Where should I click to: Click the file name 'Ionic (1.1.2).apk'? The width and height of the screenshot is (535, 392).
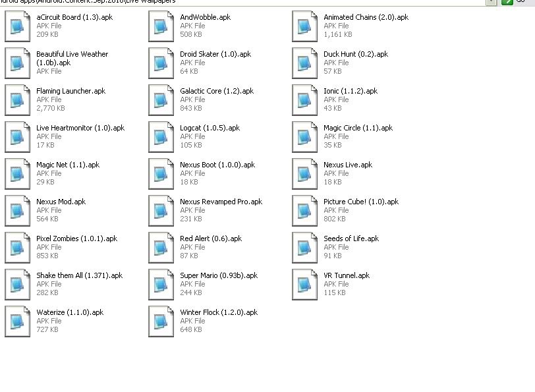tap(351, 91)
